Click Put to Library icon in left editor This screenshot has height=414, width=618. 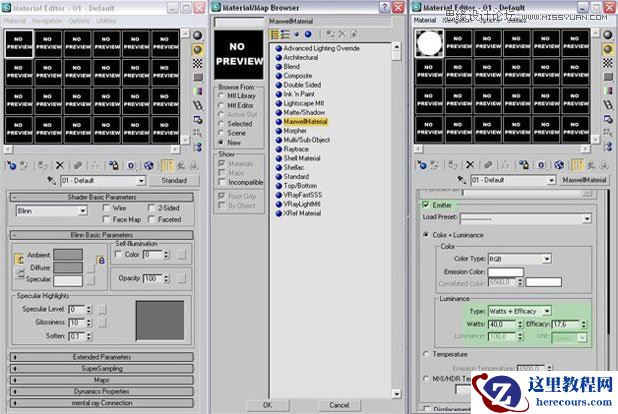114,166
